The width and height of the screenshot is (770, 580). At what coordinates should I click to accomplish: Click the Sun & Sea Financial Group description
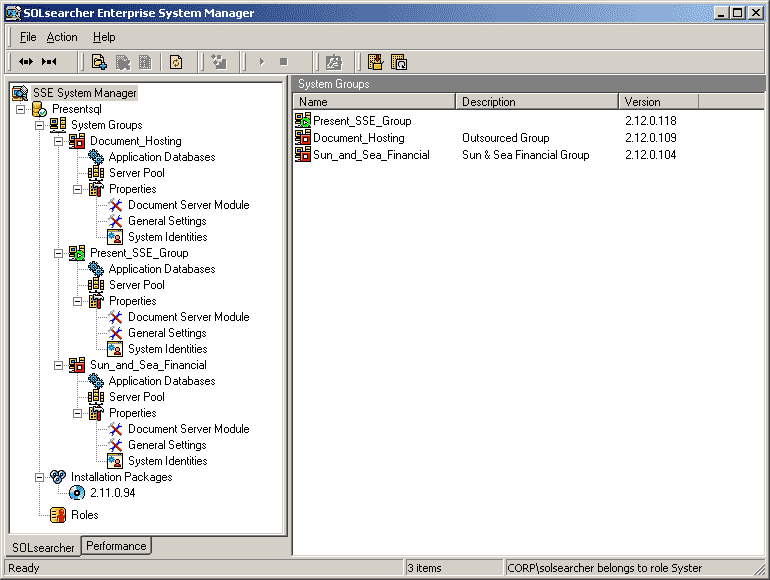(x=525, y=155)
